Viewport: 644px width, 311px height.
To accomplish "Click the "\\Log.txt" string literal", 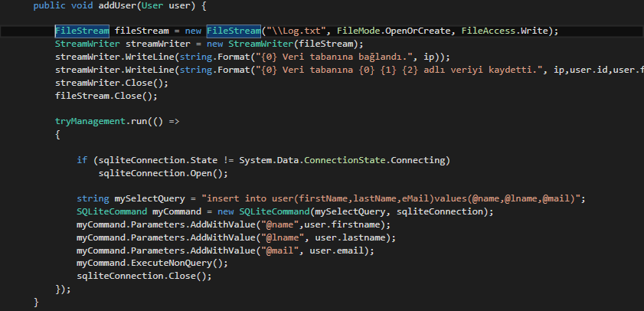I will click(296, 31).
